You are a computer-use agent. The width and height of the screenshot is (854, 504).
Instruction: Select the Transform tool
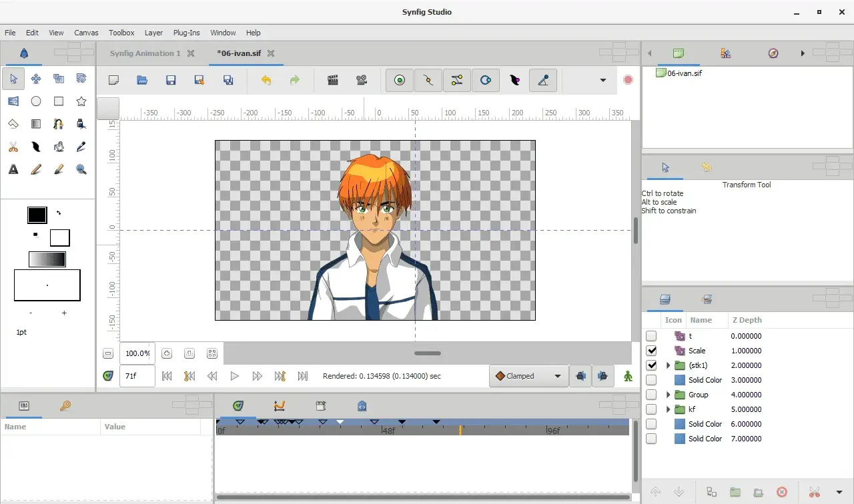pyautogui.click(x=13, y=79)
